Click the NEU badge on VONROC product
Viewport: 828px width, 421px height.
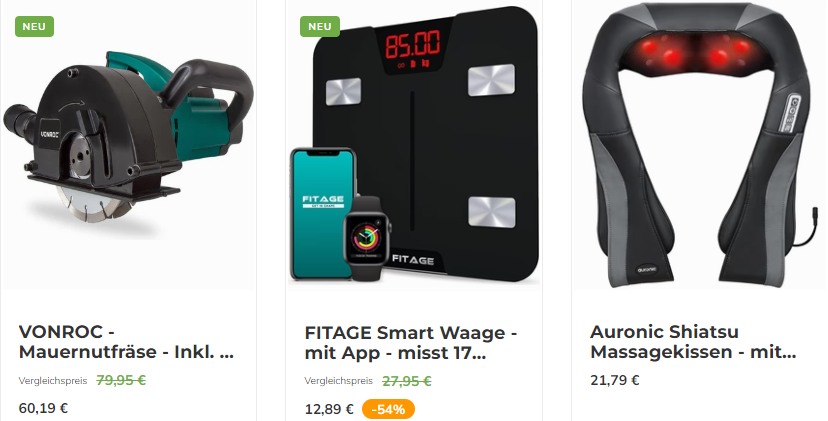34,26
